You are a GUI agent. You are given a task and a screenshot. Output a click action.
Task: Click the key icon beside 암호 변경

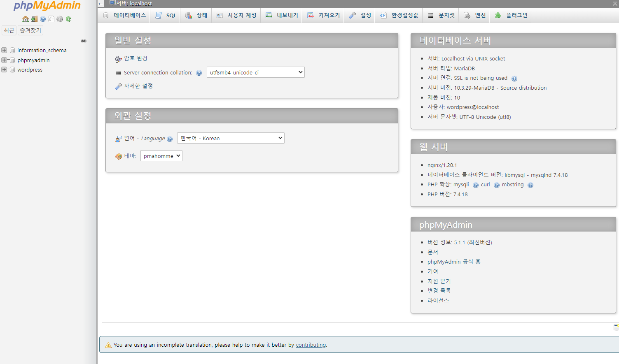[x=118, y=59]
